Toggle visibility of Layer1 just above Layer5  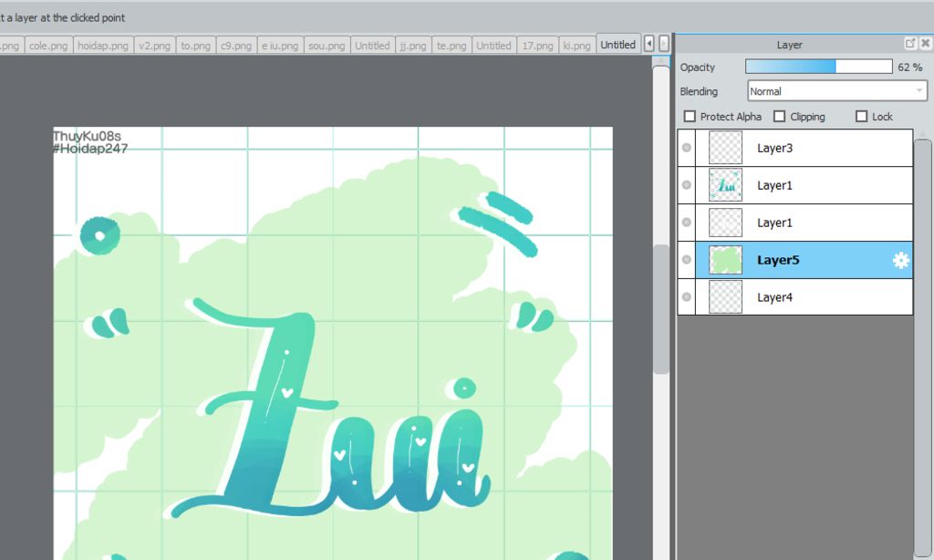pyautogui.click(x=686, y=223)
